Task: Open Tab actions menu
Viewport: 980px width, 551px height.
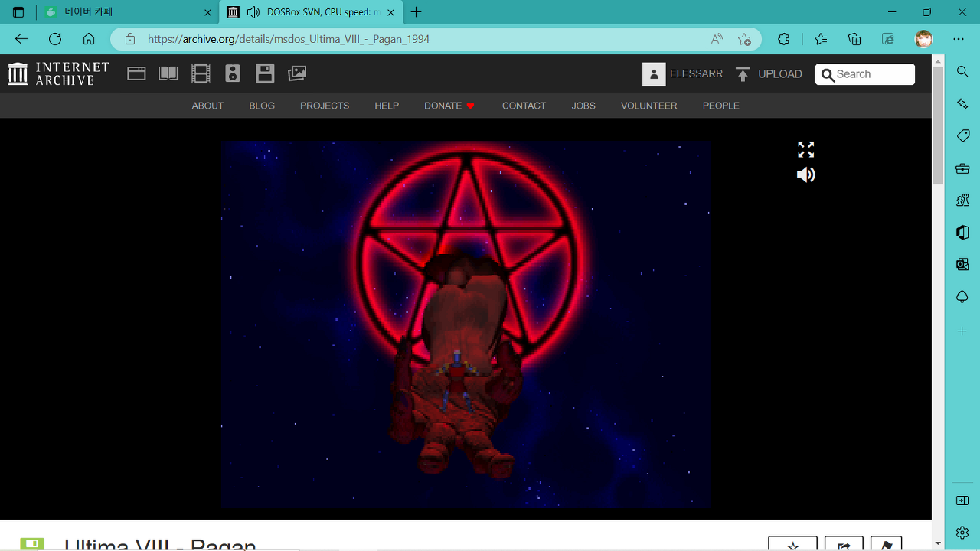Action: 18,12
